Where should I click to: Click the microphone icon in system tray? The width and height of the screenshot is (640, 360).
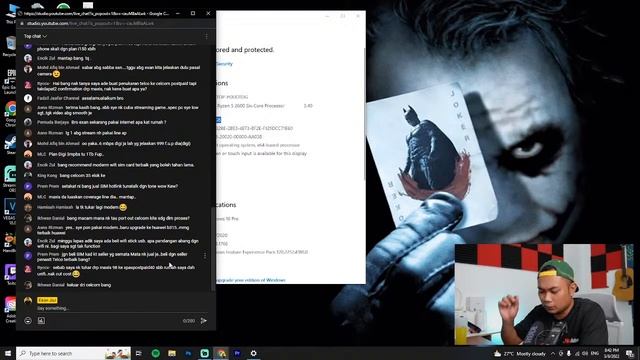[569, 353]
